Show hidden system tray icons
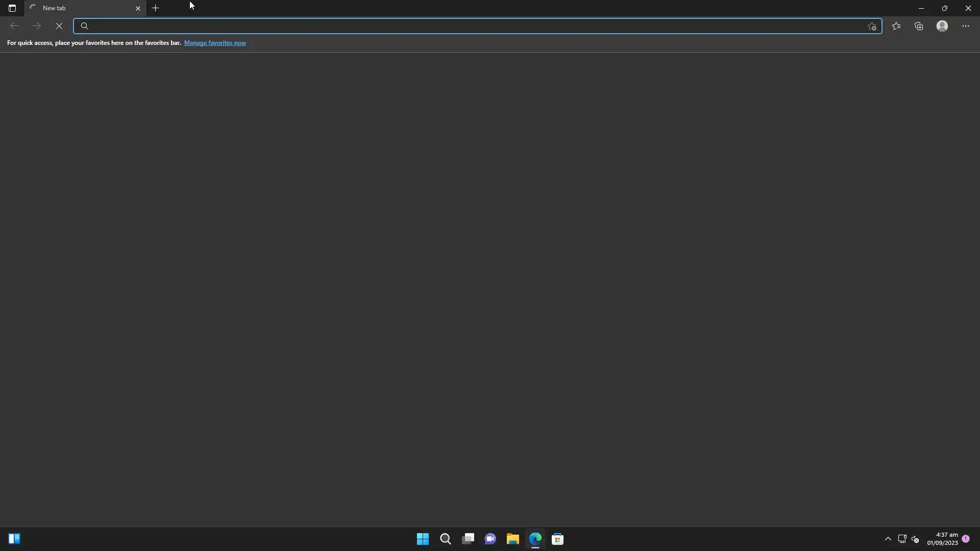The width and height of the screenshot is (980, 551). (x=888, y=539)
